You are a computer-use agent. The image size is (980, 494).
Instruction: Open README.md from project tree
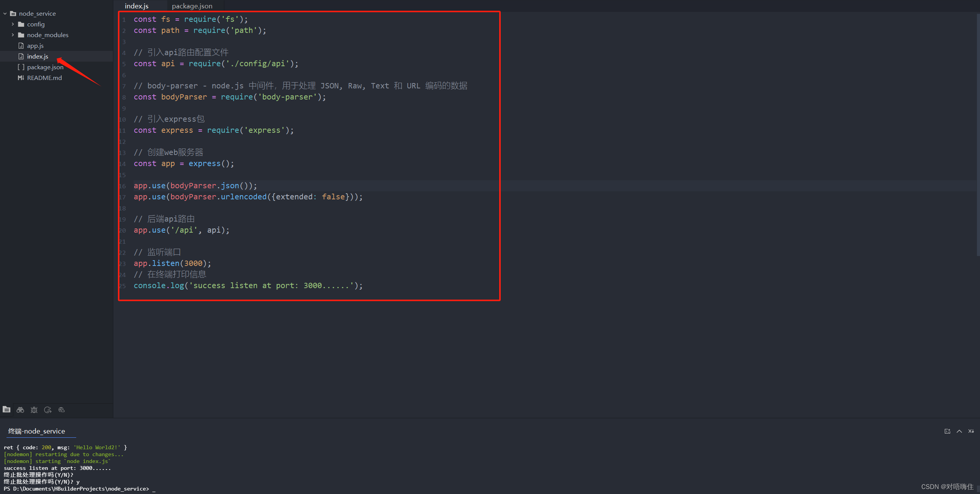44,78
